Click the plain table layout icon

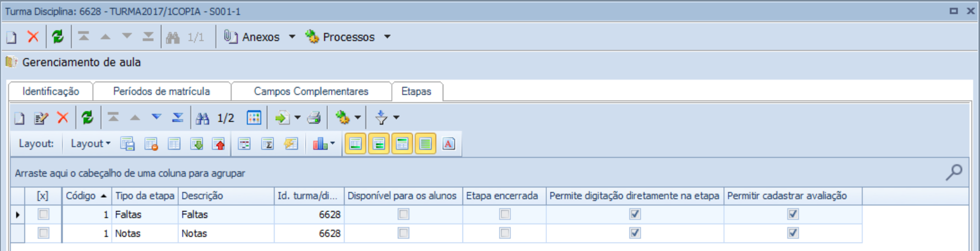(174, 144)
